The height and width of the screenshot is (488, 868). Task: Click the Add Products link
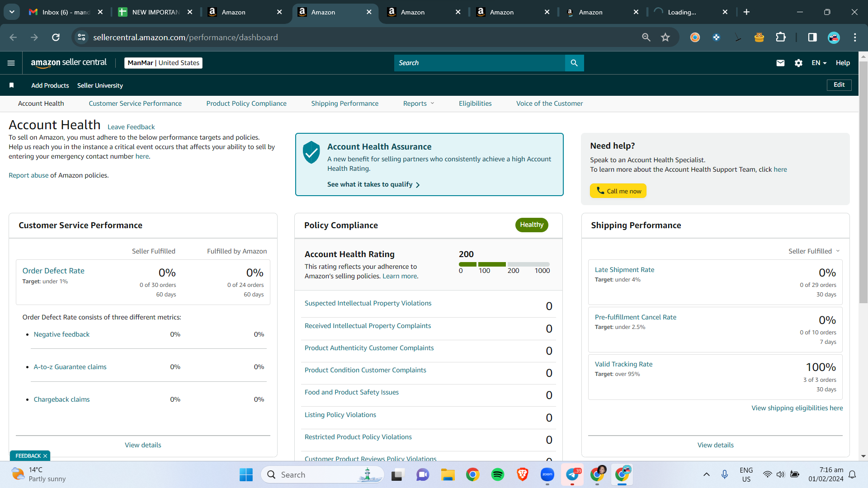point(50,85)
